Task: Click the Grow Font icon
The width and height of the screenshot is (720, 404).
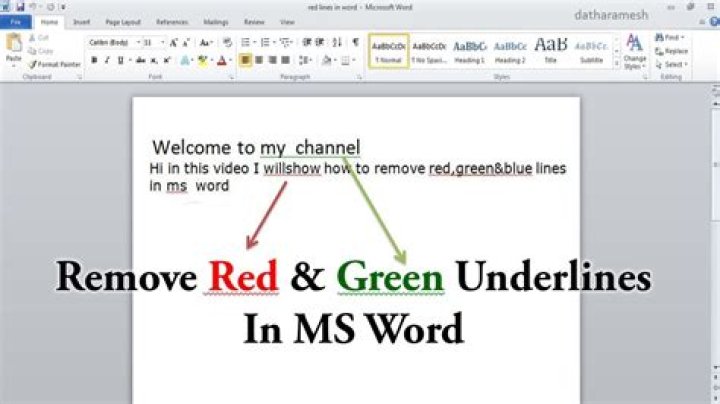Action: [174, 43]
